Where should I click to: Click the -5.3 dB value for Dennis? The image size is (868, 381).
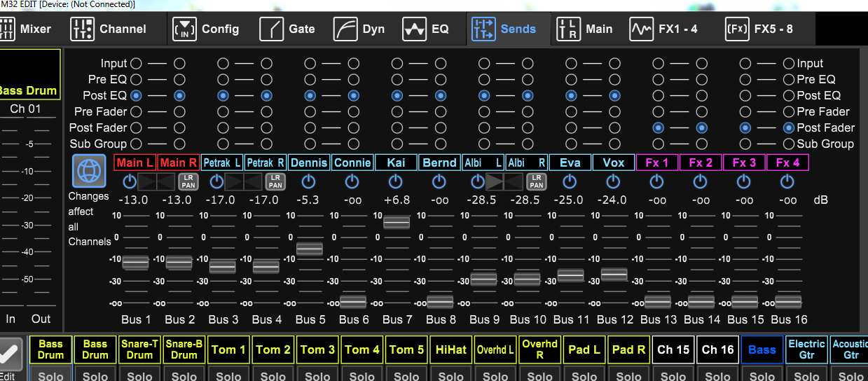coord(308,200)
